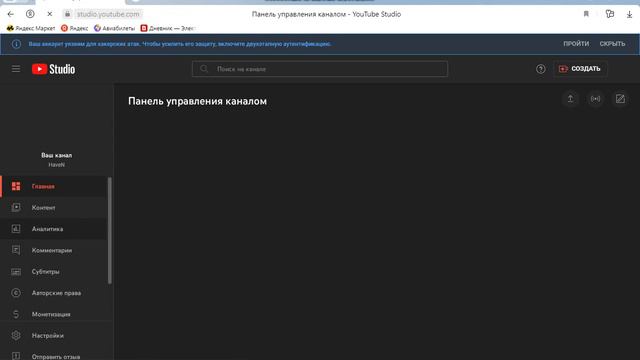Open the Авиабилеты bookmark
The width and height of the screenshot is (640, 360).
coord(114,28)
